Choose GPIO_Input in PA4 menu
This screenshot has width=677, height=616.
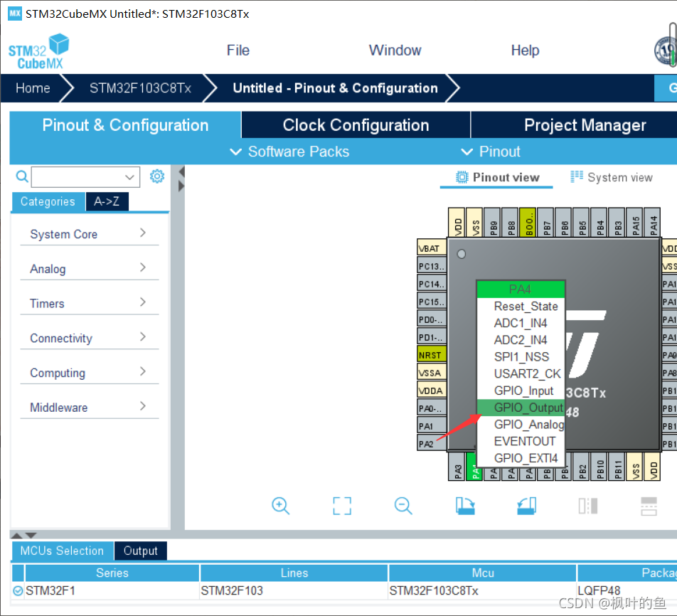coord(521,391)
